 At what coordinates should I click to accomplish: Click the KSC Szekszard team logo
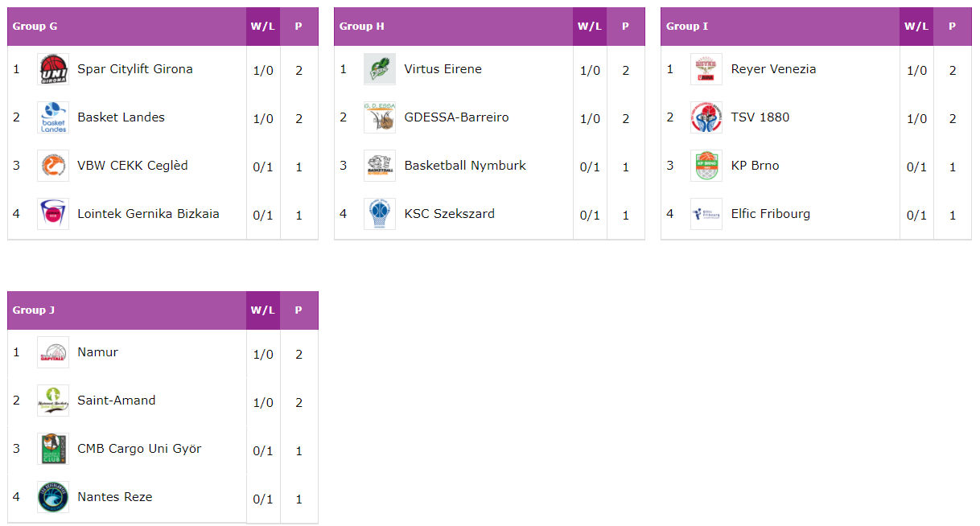click(x=380, y=214)
